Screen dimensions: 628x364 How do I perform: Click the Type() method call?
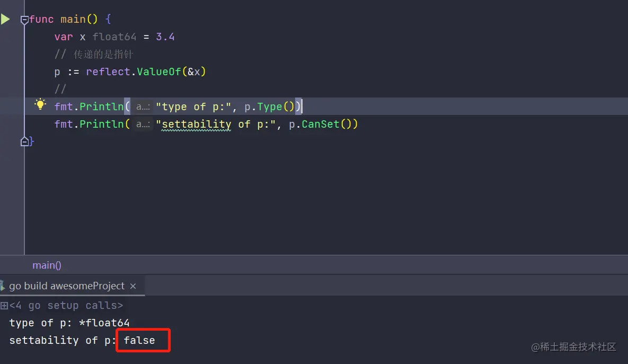276,106
